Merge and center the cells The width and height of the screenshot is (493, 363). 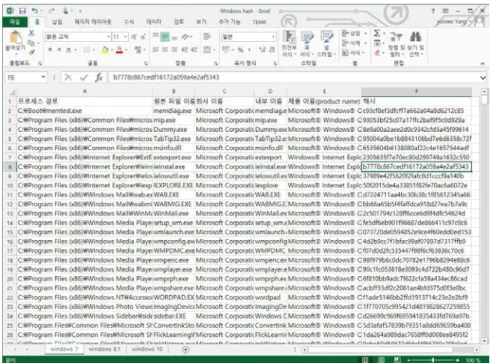point(207,50)
